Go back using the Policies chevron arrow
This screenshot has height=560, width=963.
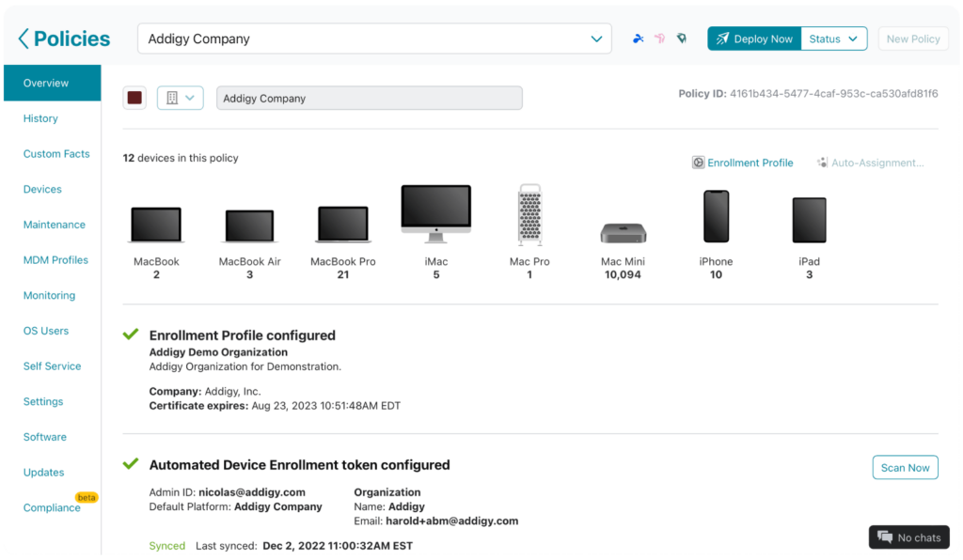24,39
